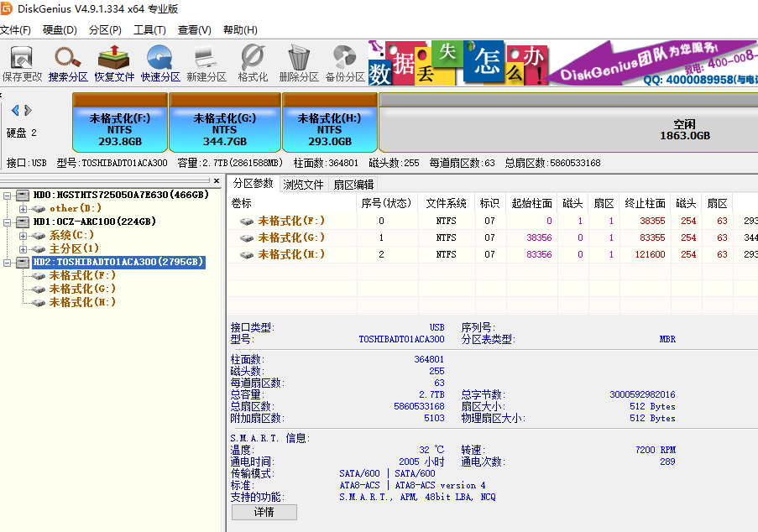
Task: Click the 文件系统 column header
Action: pos(447,203)
